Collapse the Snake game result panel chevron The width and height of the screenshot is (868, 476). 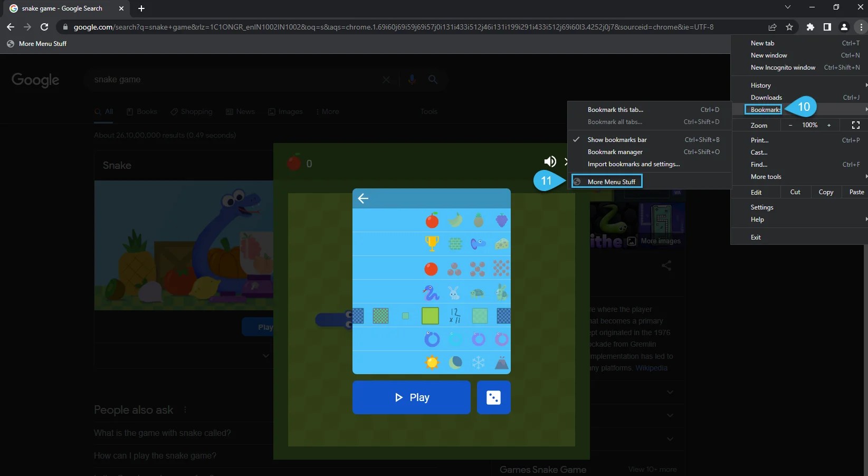(x=266, y=356)
